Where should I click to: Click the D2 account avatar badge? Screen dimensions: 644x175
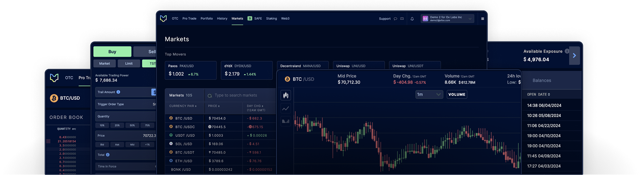425,19
